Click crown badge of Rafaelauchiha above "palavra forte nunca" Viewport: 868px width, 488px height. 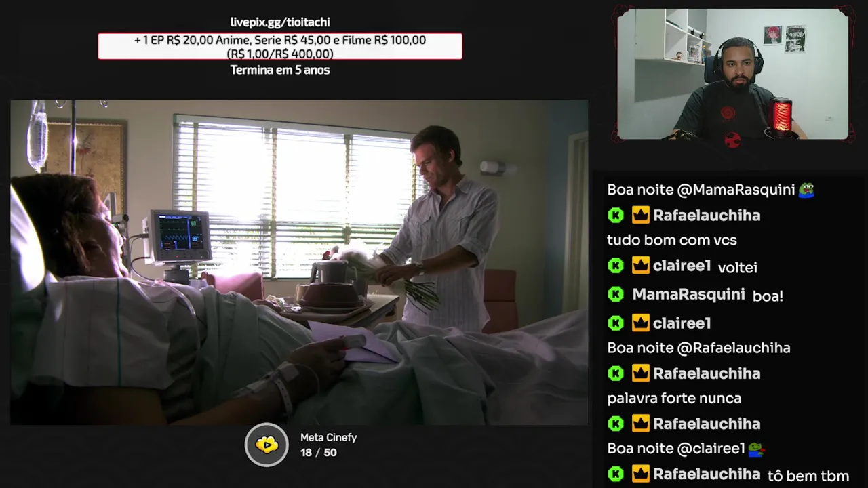641,373
